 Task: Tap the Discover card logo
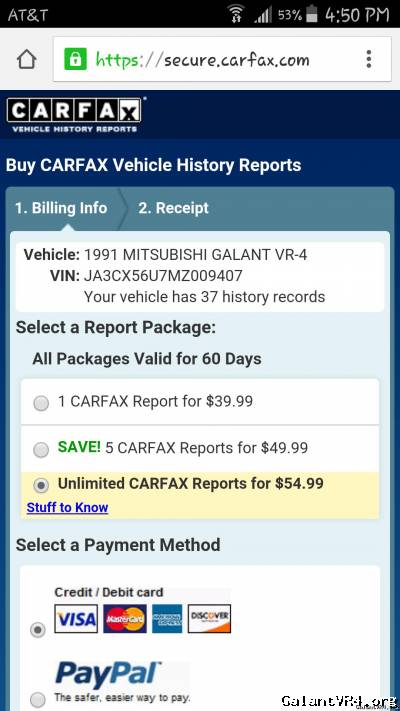click(209, 618)
